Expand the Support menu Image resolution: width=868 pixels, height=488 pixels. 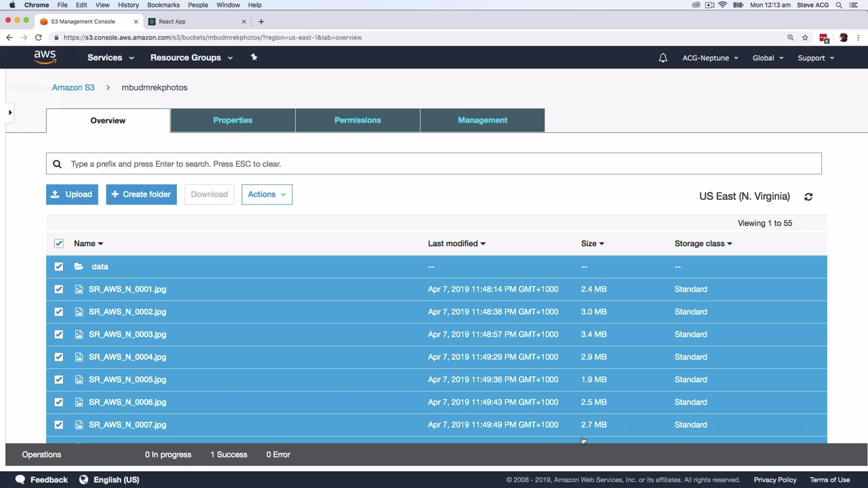point(816,58)
